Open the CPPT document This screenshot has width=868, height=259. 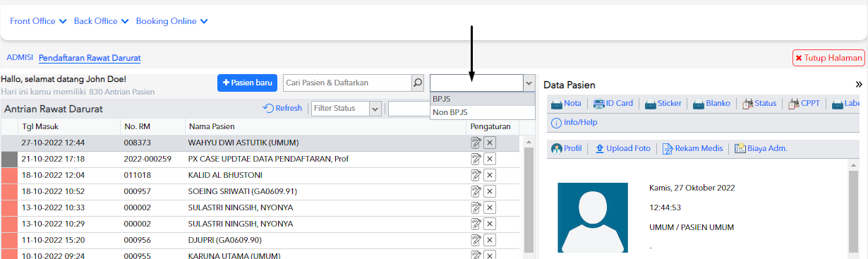pyautogui.click(x=804, y=104)
